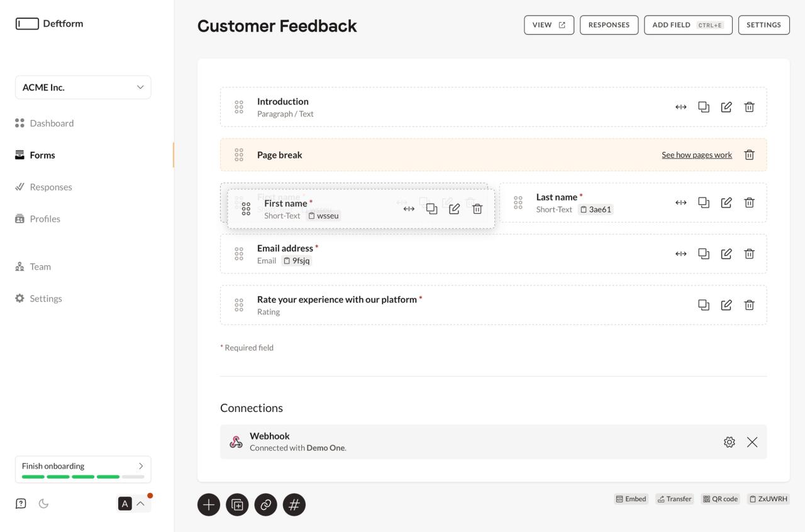
Task: Delete the Introduction field
Action: click(x=749, y=107)
